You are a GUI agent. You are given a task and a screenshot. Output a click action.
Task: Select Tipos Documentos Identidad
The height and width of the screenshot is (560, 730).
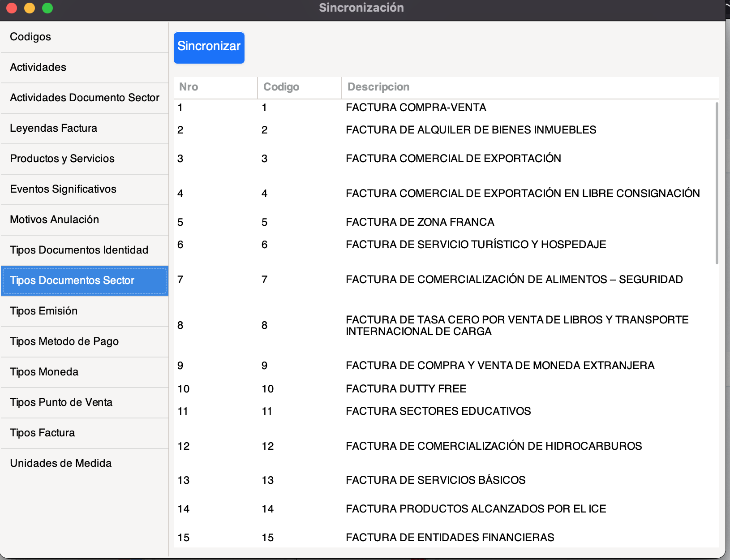79,250
